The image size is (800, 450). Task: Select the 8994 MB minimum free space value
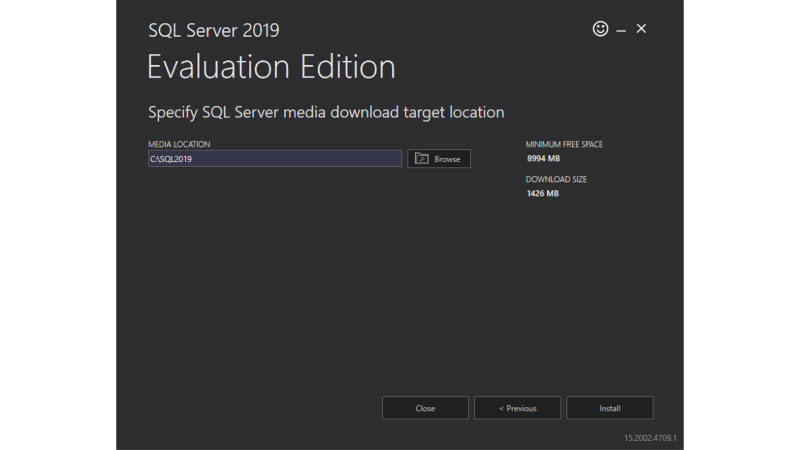pos(543,159)
